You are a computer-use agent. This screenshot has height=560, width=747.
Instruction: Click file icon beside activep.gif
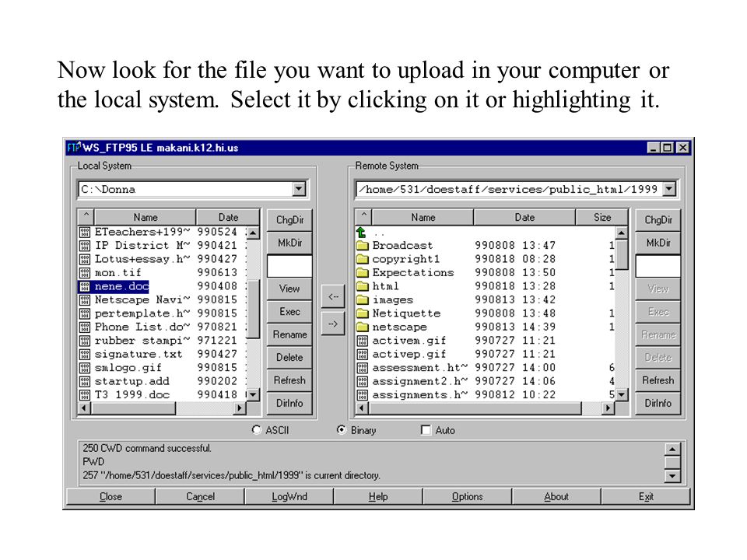coord(363,355)
